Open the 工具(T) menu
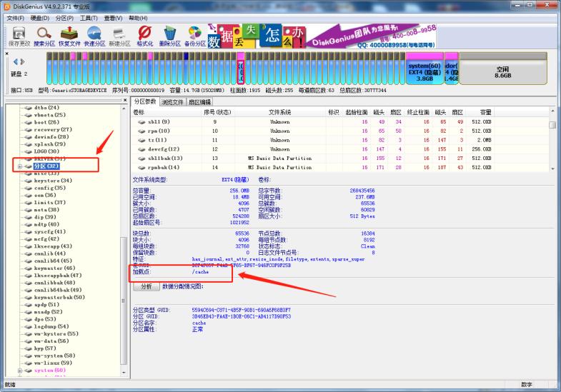 coord(89,17)
